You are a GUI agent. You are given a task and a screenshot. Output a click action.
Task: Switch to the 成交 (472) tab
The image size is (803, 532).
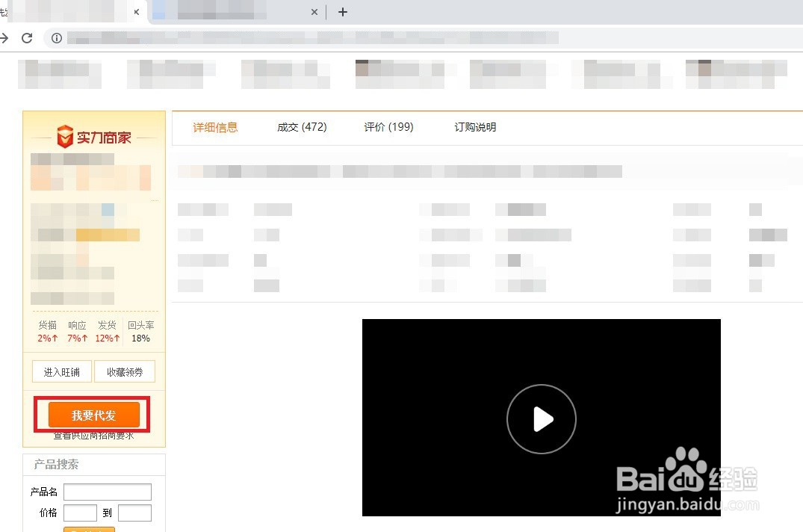pos(301,127)
